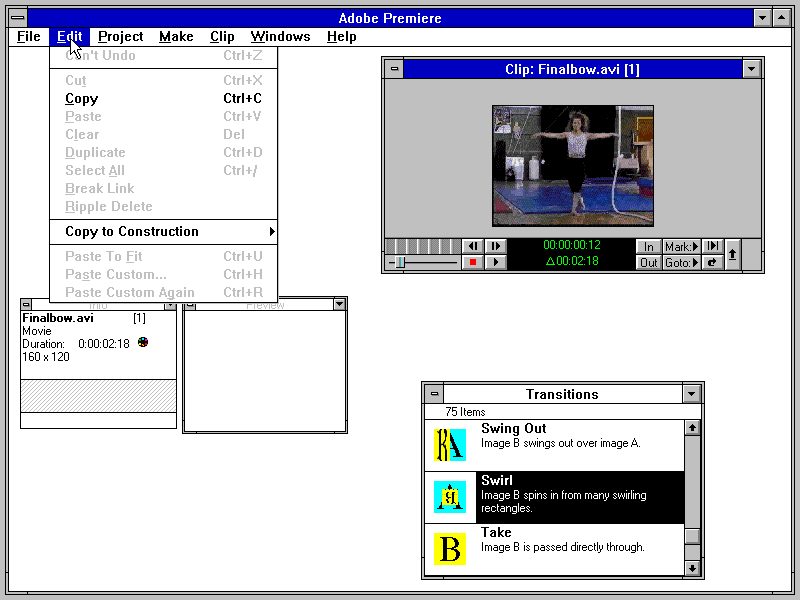Click the Out point button

coord(648,263)
